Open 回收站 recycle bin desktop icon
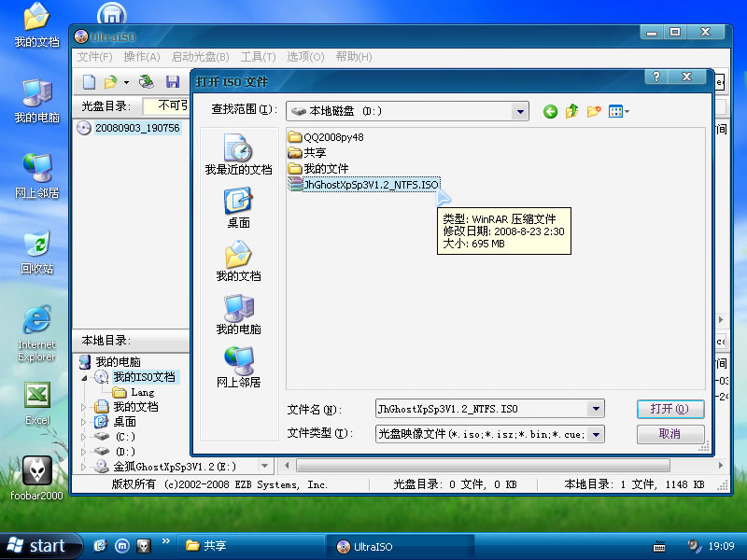The height and width of the screenshot is (560, 747). coord(36,252)
